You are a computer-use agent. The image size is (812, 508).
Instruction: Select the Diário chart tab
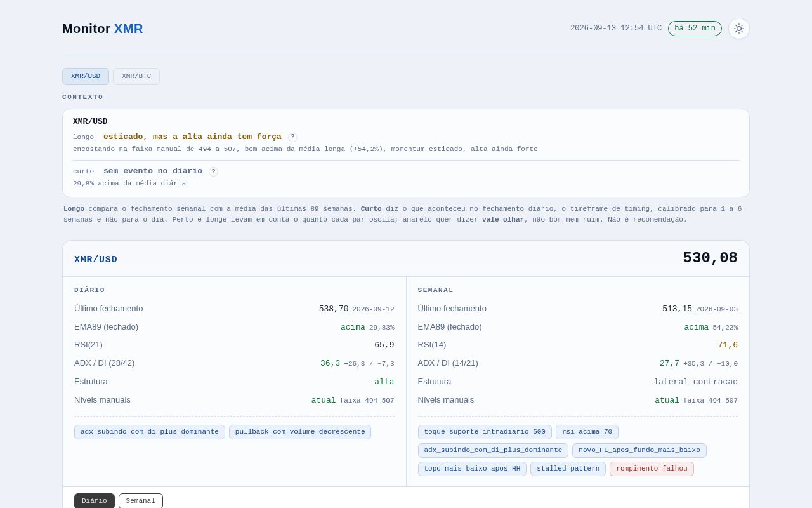(95, 501)
